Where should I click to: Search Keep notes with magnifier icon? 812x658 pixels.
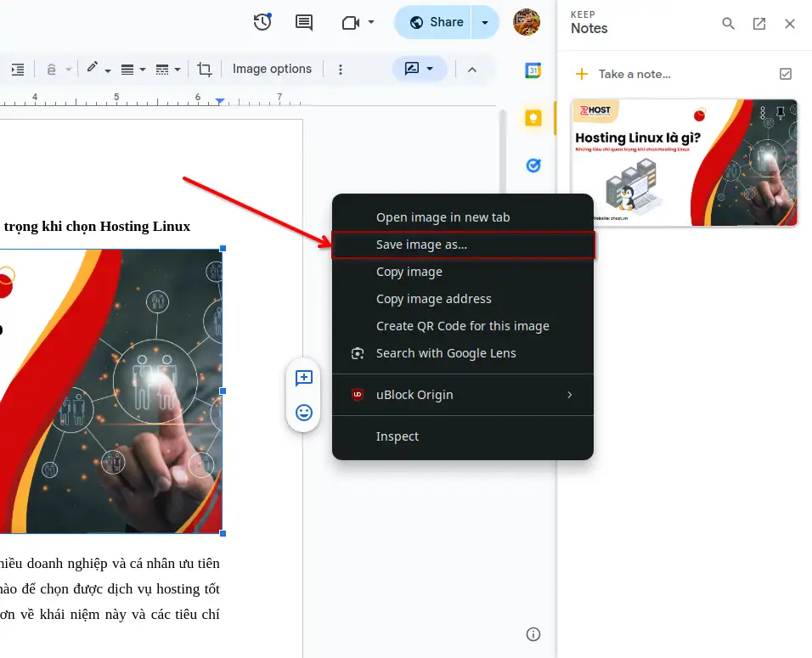click(728, 23)
